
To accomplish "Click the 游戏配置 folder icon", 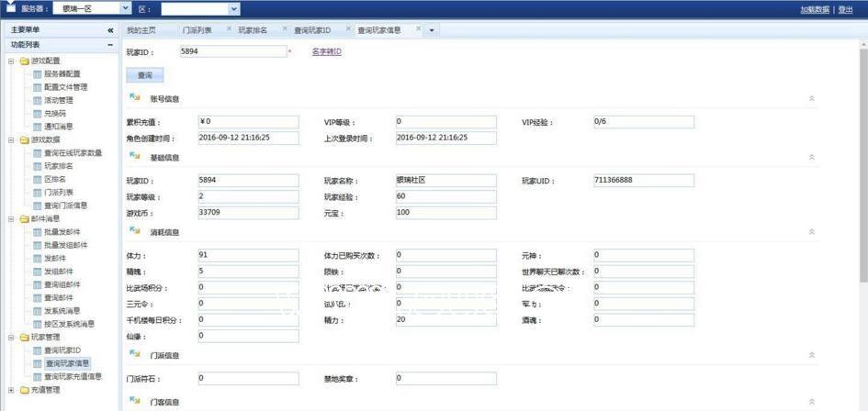I will coord(24,61).
